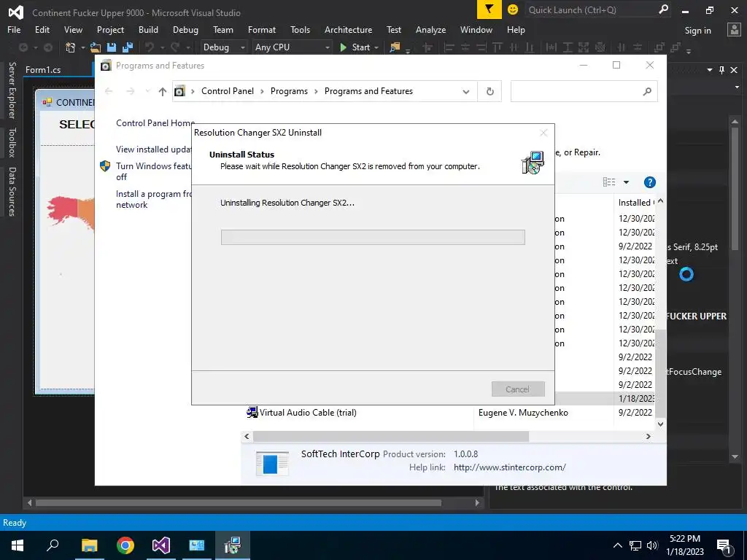Open the Data Sources side tab
Screen dimensions: 747x560
click(x=12, y=192)
